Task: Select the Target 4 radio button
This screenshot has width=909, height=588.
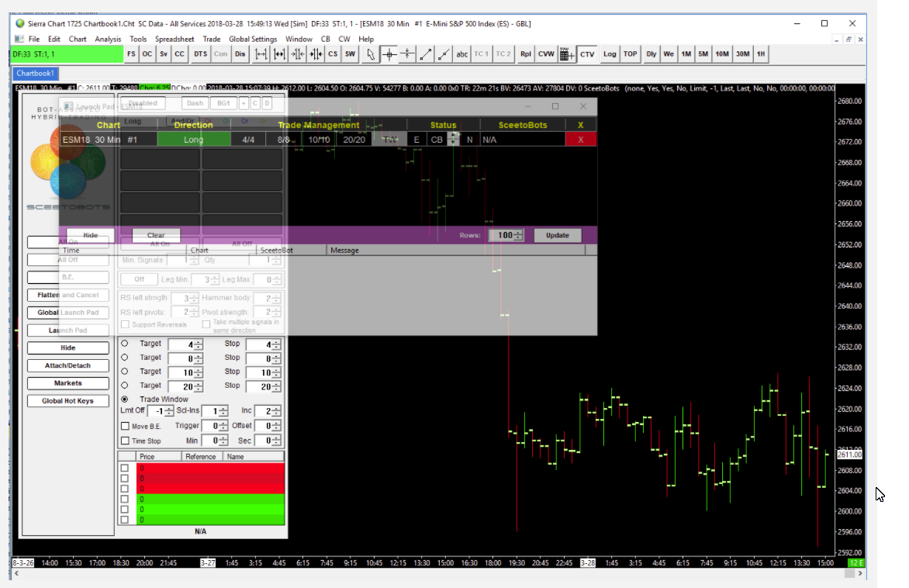Action: [125, 344]
